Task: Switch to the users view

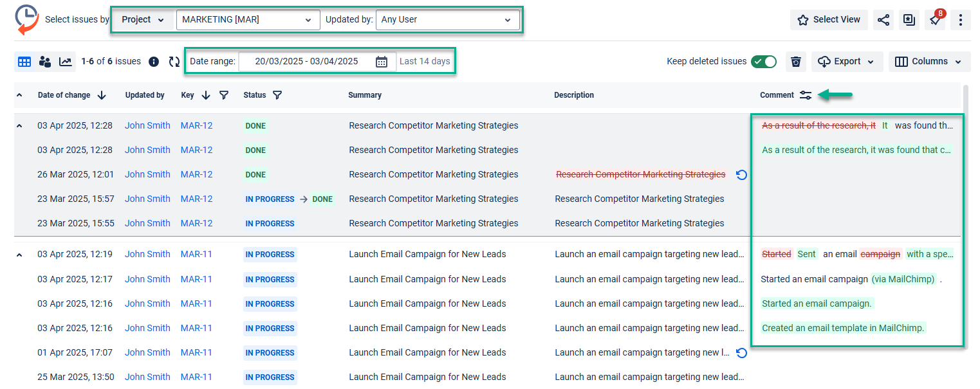Action: click(x=45, y=62)
